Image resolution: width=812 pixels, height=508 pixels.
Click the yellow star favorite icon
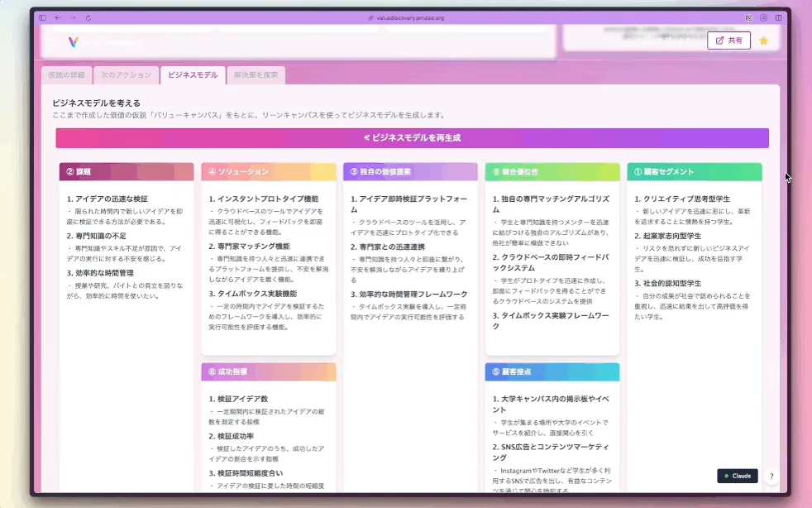763,41
